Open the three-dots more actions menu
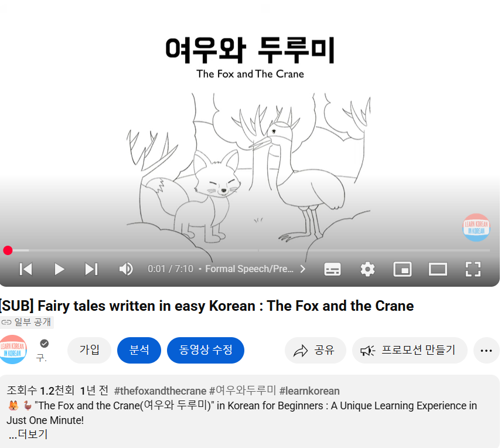The height and width of the screenshot is (448, 501). coord(486,351)
